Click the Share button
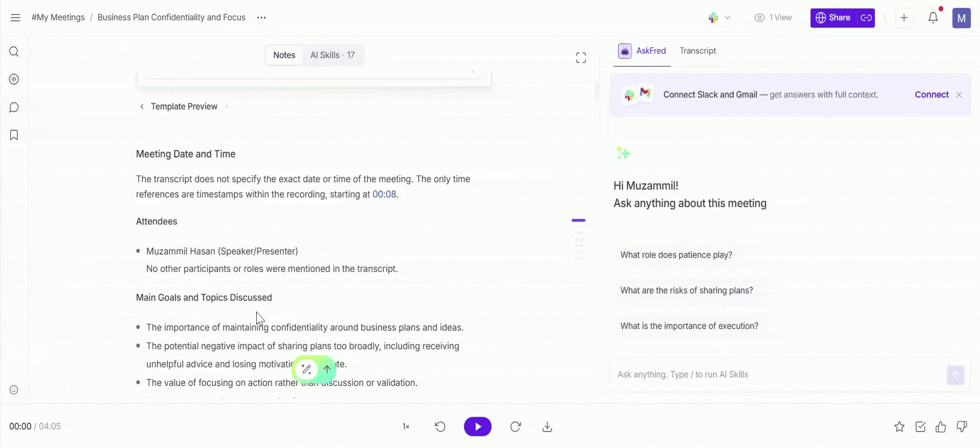Viewport: 980px width, 448px height. (x=834, y=18)
